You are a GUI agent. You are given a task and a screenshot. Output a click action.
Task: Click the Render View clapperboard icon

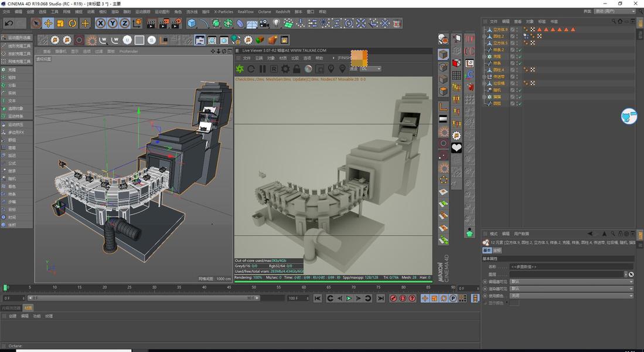151,23
